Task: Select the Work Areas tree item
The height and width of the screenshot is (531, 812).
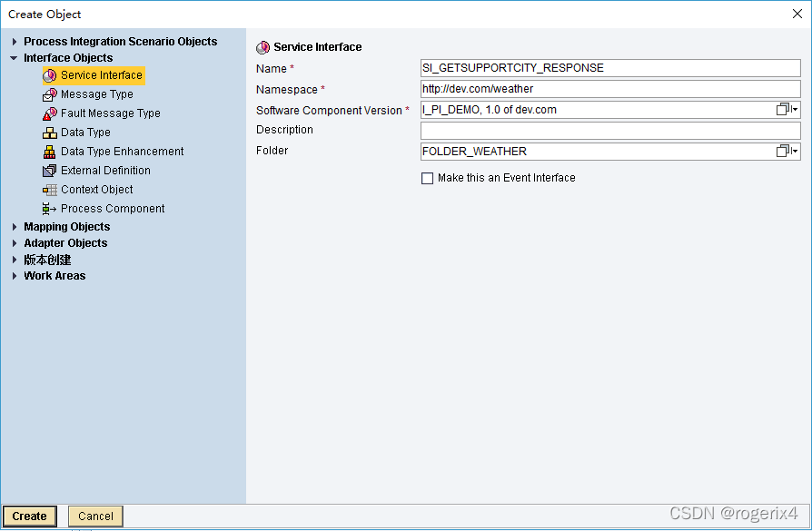Action: point(54,276)
